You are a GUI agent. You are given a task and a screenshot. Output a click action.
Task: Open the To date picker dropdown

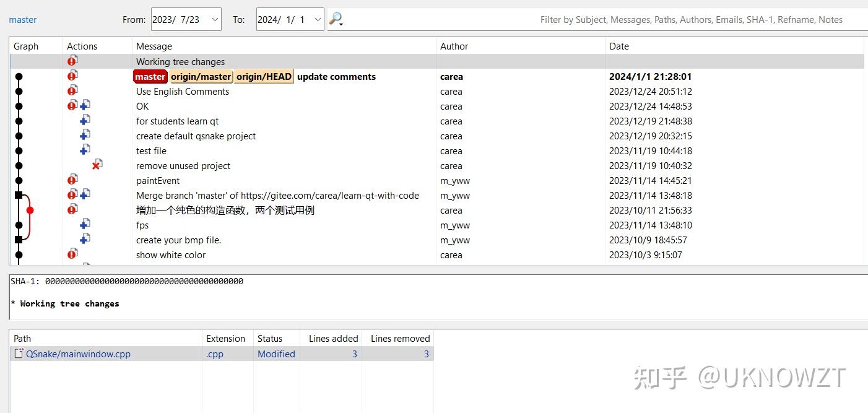(x=317, y=19)
